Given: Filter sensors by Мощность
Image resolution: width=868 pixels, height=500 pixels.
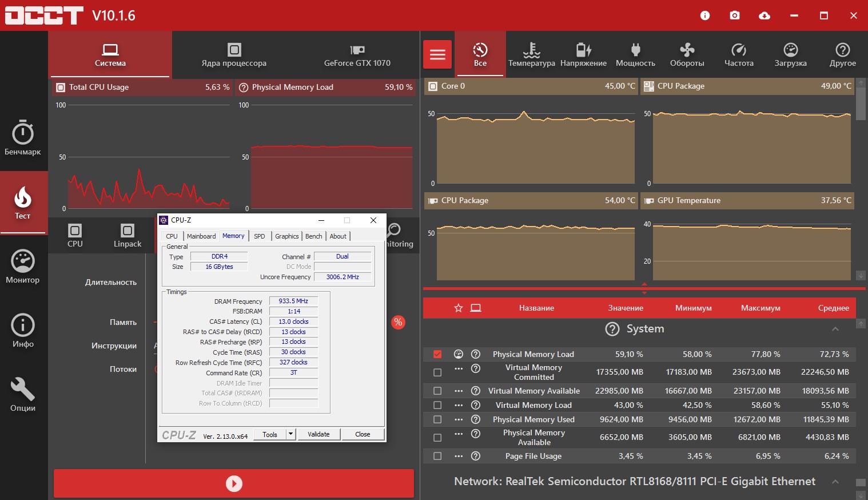Looking at the screenshot, I should [x=635, y=54].
